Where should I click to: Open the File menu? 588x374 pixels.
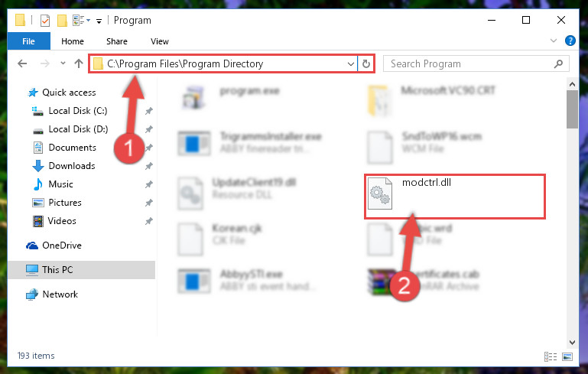pos(28,41)
